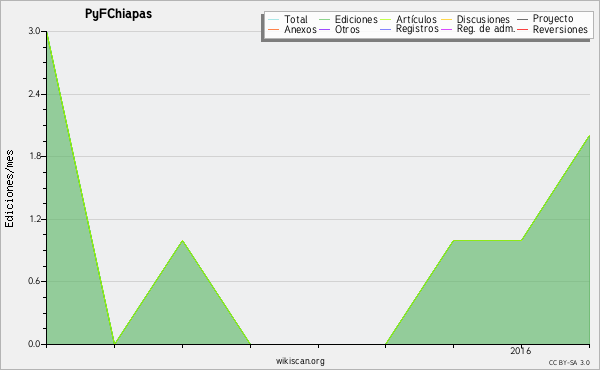Click the Artículos legend entry
600x370 pixels.
tap(408, 19)
